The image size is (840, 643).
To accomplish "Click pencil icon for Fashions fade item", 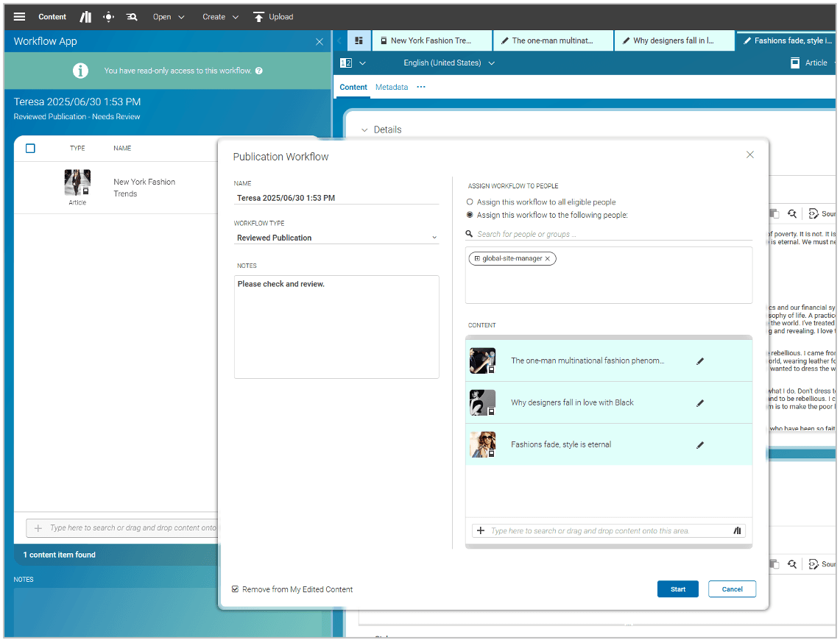I will (700, 445).
